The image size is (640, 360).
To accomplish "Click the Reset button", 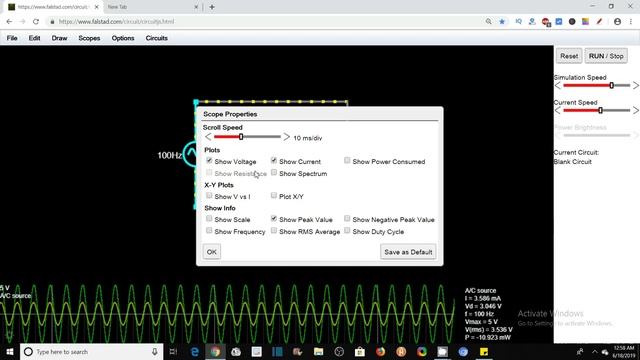I will 569,56.
